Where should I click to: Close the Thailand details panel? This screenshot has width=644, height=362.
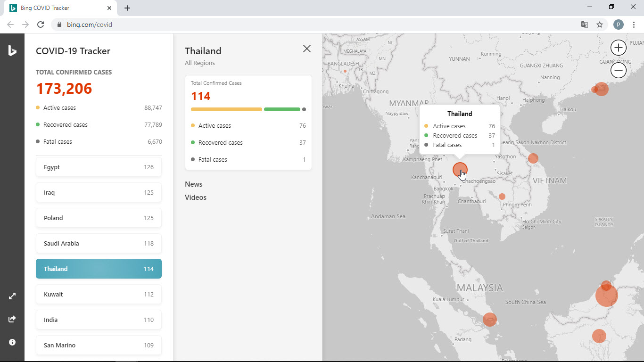click(307, 49)
